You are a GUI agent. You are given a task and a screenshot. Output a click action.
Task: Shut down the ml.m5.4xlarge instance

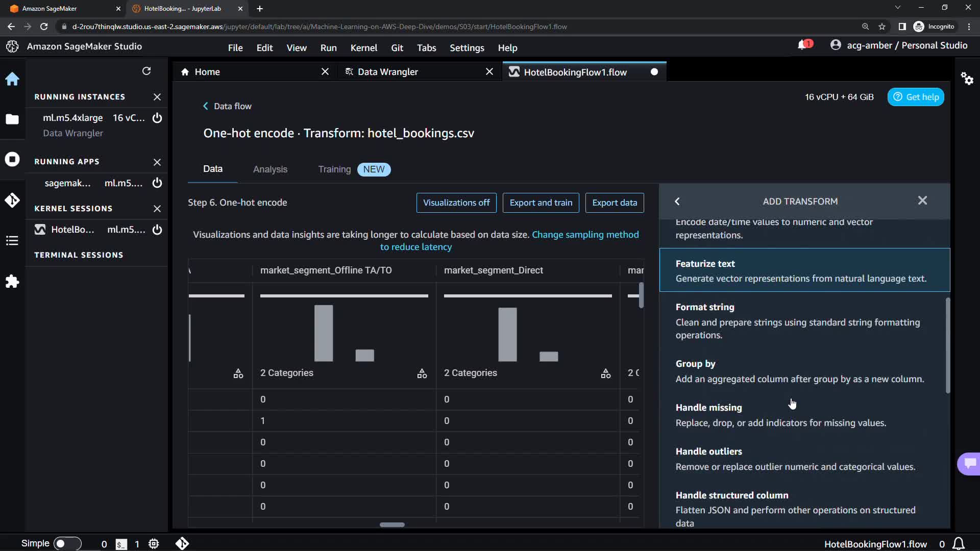[157, 118]
